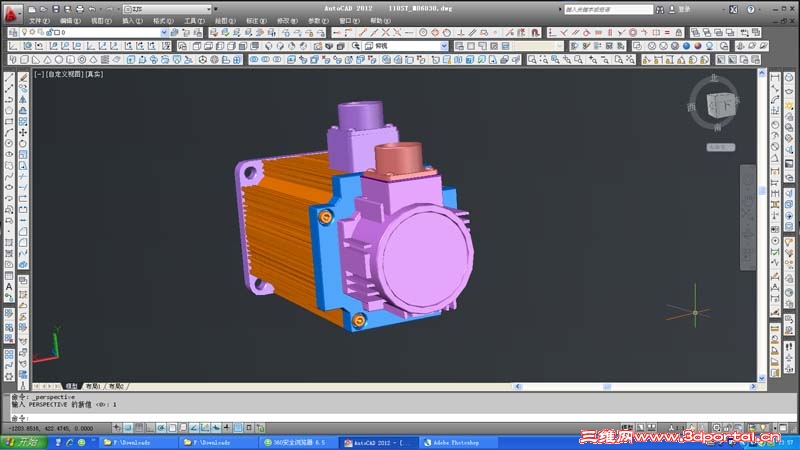Select the Erase tool in modify toolbar
800x450 pixels.
point(23,78)
